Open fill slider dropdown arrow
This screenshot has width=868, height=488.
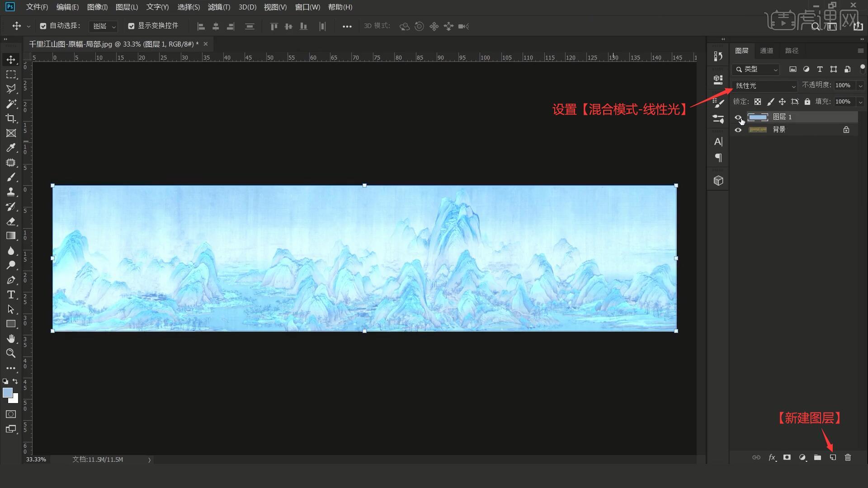tap(860, 102)
